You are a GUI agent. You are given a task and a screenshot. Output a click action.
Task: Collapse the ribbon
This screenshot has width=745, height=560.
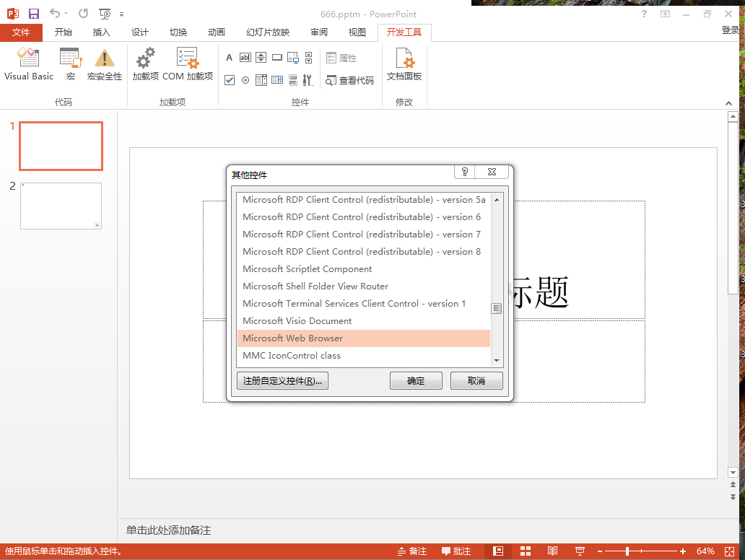[728, 103]
